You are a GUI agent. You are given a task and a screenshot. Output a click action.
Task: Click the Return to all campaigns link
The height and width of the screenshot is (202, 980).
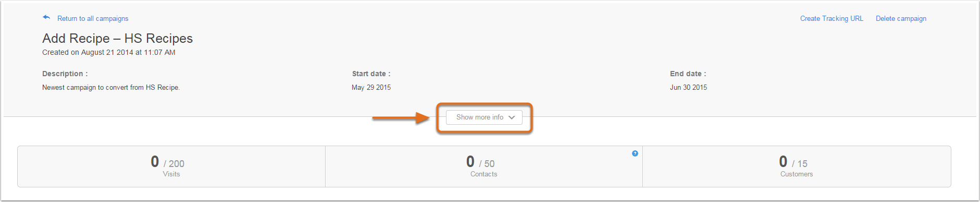93,18
